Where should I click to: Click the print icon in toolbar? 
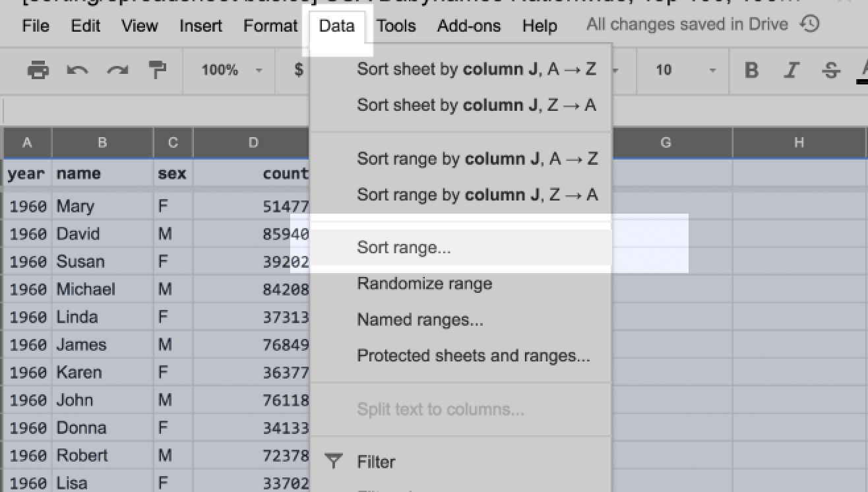click(38, 69)
